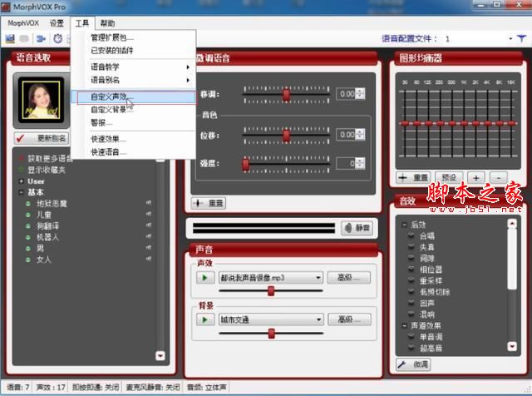Click the funnel icon beside voice profile
Viewport: 532px width, 396px height.
pos(521,38)
